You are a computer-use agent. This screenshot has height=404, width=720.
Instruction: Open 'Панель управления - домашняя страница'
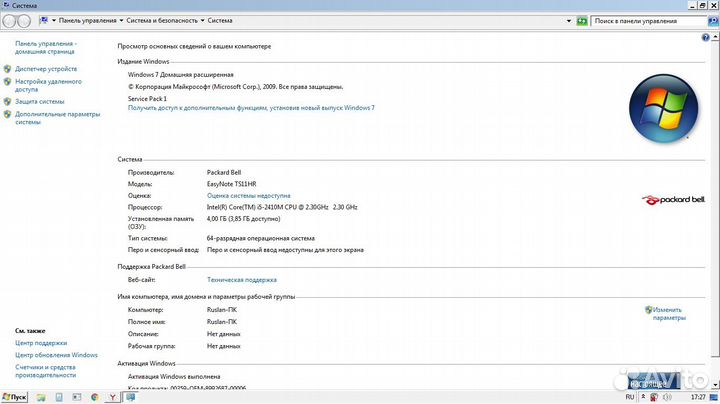45,47
